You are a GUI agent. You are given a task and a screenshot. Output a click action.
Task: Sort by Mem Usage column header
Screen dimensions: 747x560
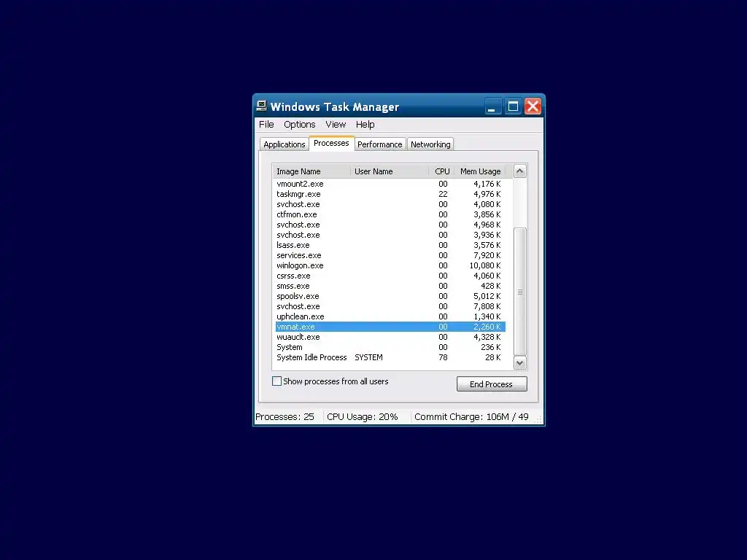[x=480, y=171]
